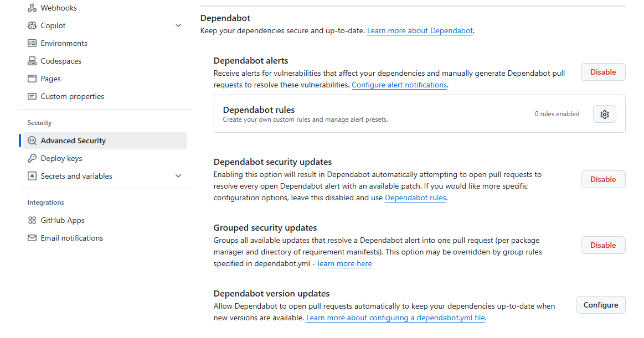
Task: Click the GitHub Apps icon
Action: [x=32, y=220]
